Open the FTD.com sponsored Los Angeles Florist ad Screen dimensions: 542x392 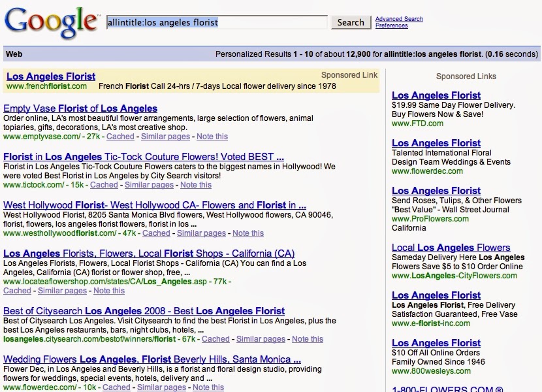436,95
